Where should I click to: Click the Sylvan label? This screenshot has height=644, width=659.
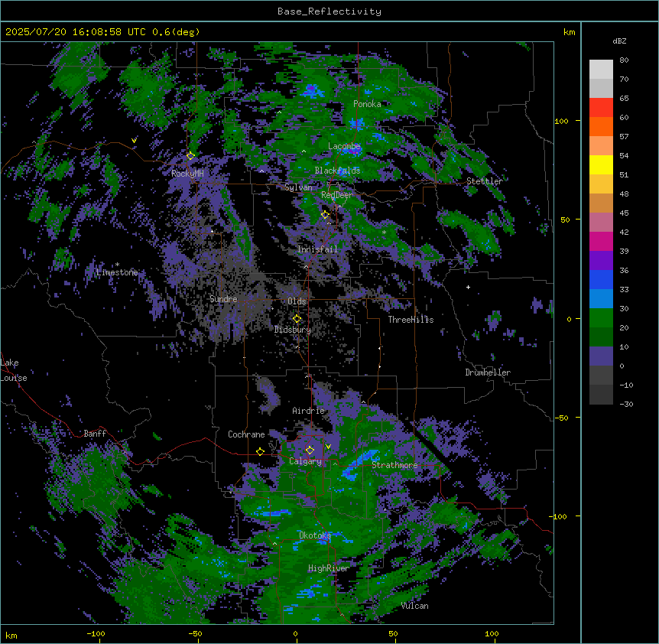coord(298,187)
